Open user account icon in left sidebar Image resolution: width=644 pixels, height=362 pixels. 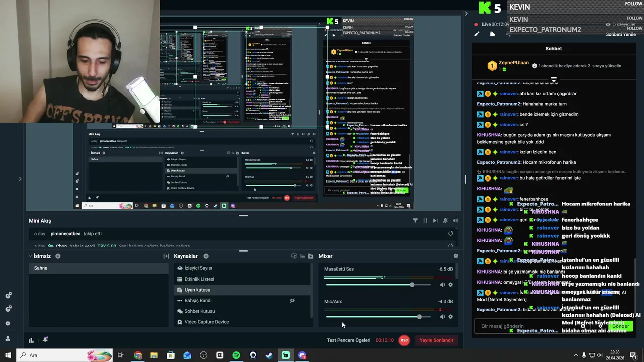[x=8, y=338]
